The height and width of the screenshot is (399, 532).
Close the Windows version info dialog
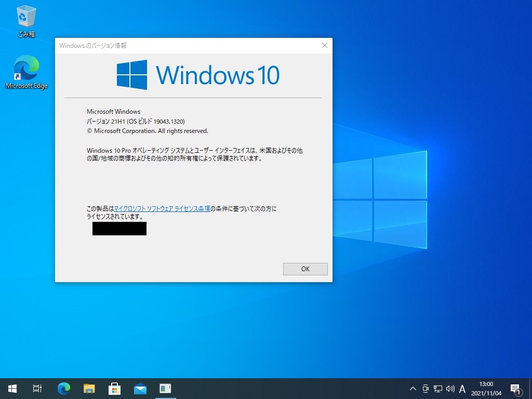pos(325,46)
